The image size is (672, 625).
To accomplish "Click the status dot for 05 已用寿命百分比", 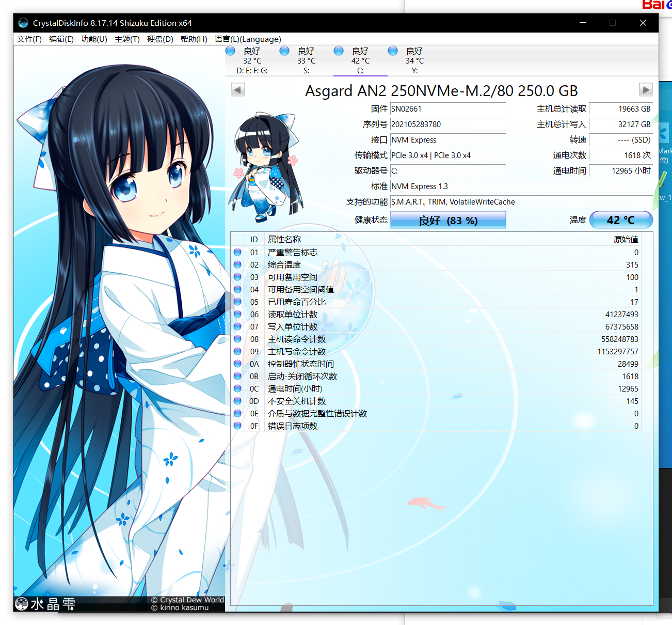I will click(x=237, y=302).
